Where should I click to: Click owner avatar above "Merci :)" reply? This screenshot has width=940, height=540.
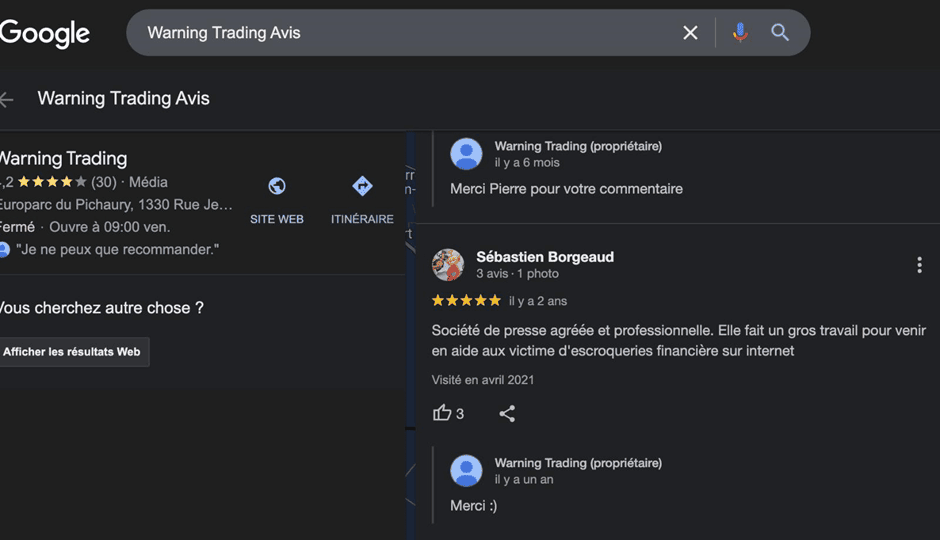click(x=466, y=471)
